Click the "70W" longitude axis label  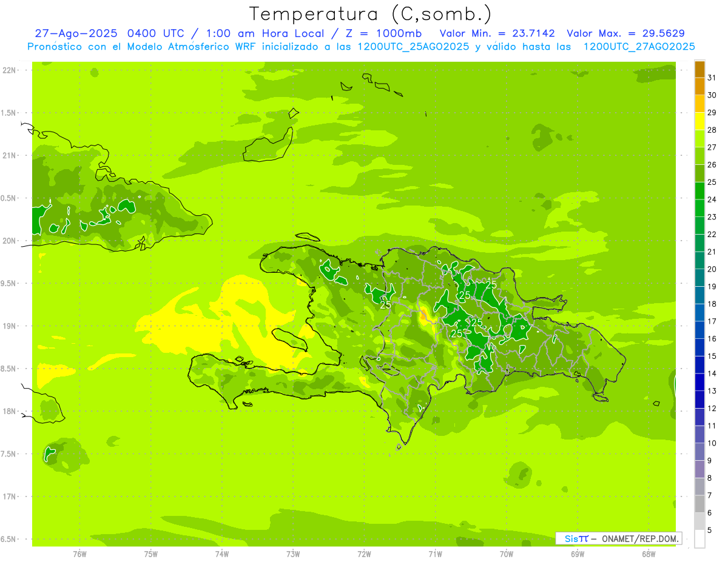click(x=507, y=554)
